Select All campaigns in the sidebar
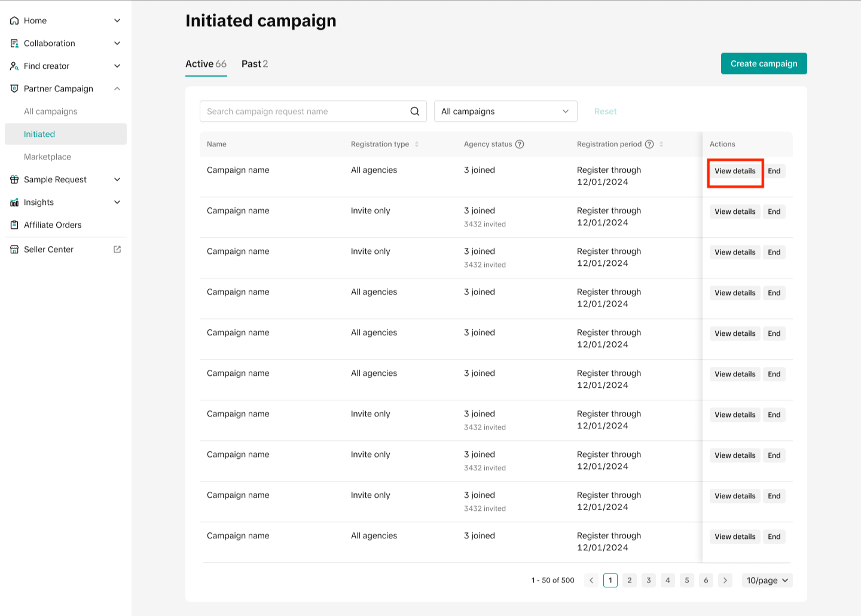 coord(51,111)
